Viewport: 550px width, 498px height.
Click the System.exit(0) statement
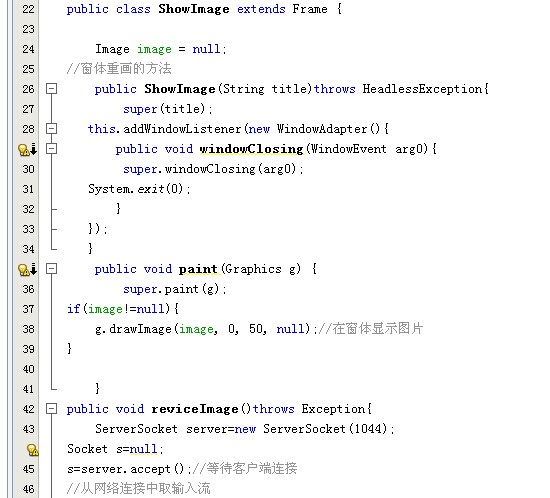pyautogui.click(x=139, y=189)
